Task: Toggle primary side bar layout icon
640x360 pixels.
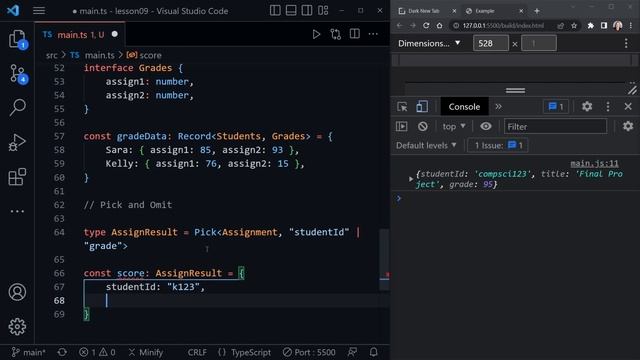Action: pos(275,11)
